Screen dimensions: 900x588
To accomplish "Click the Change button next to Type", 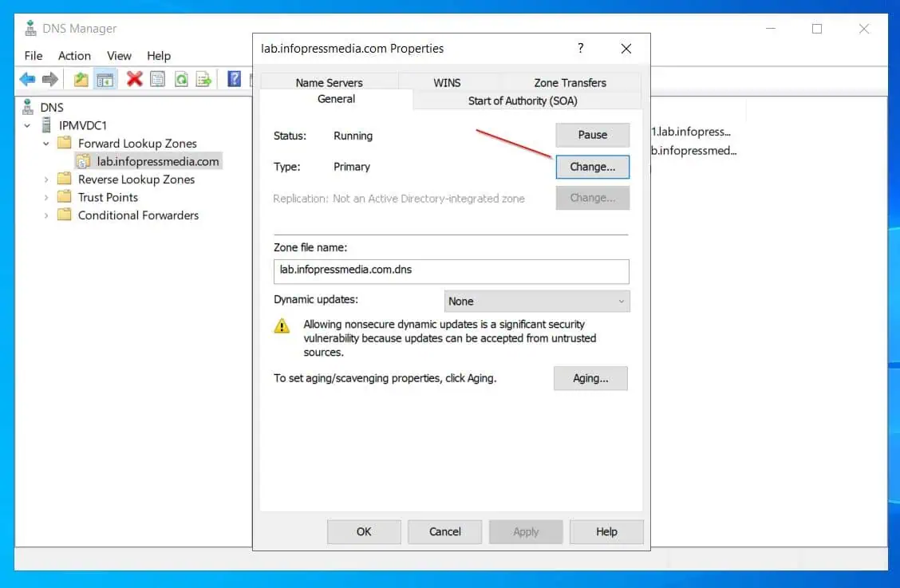I will point(592,167).
